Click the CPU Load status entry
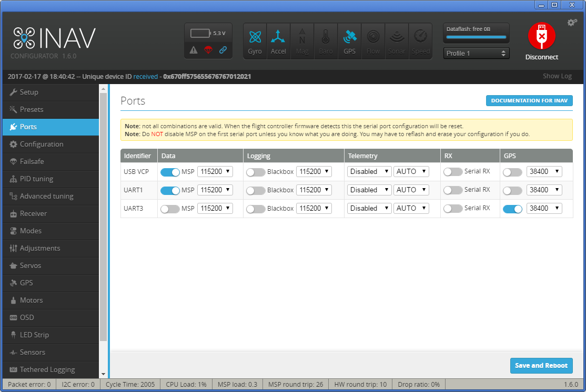The height and width of the screenshot is (392, 586). [x=186, y=385]
